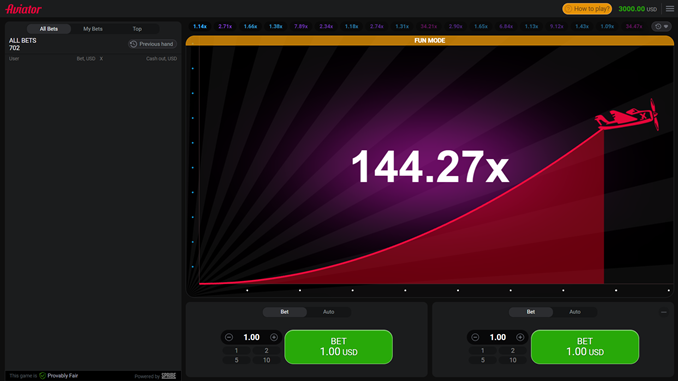
Task: Decrease right bet amount with minus icon
Action: [x=475, y=337]
